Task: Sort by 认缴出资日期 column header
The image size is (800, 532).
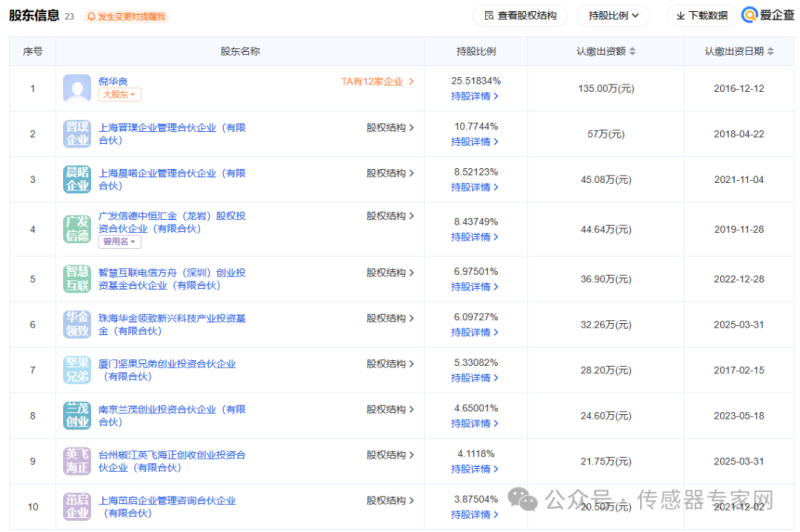Action: [739, 51]
